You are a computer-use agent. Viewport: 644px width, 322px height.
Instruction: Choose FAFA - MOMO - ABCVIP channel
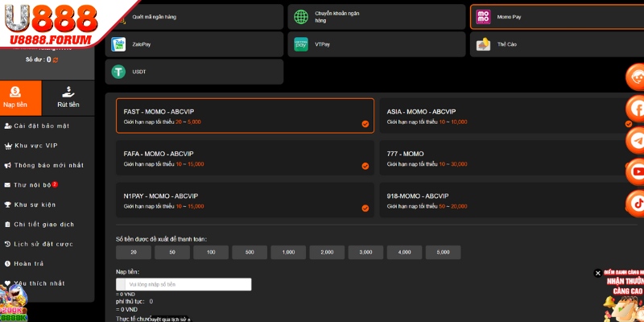[246, 158]
